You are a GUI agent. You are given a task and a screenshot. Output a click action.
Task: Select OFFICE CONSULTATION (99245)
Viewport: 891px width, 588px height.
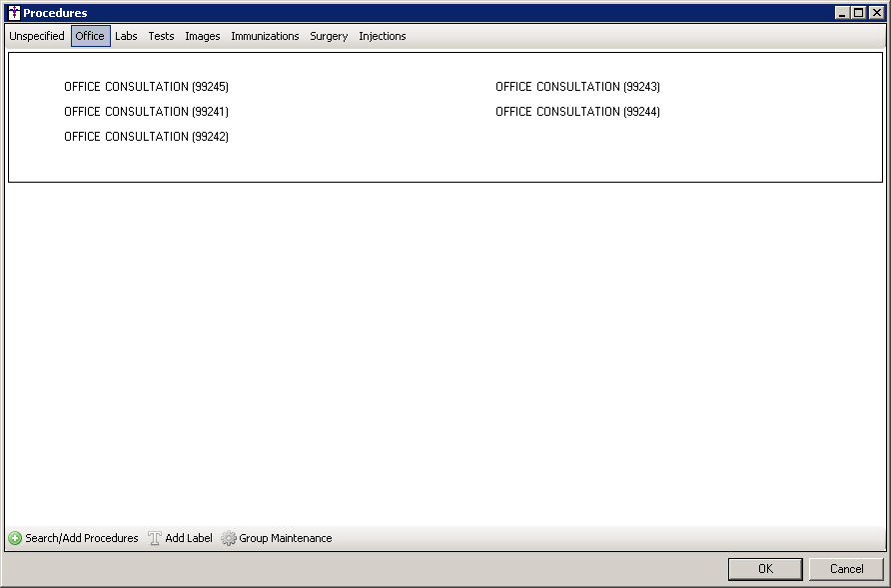(x=146, y=87)
